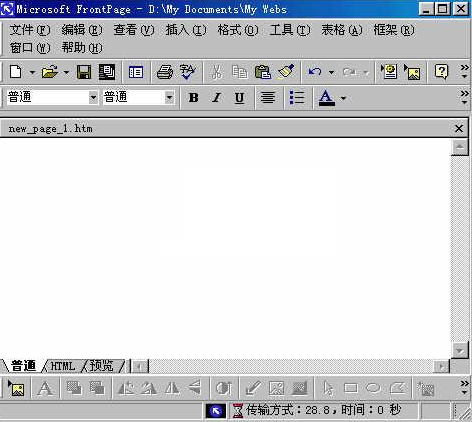Viewport: 472px width, 422px height.
Task: Run the spell check icon
Action: point(188,72)
